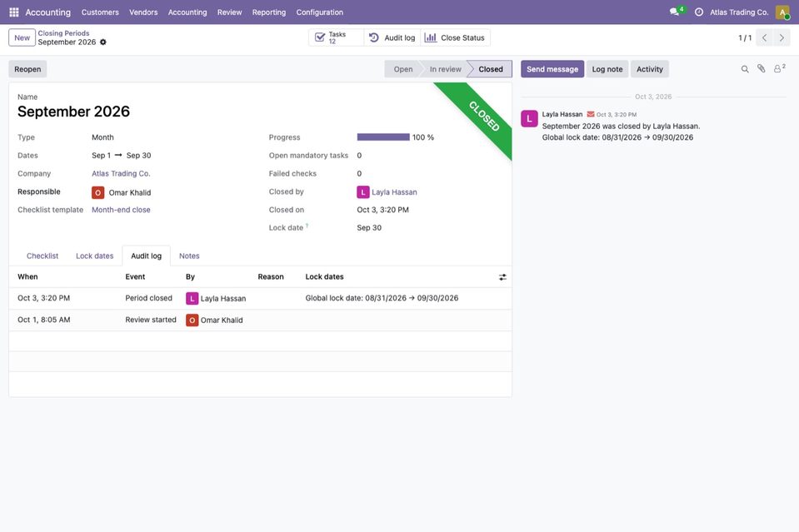Go to previous record arrow

pos(764,37)
